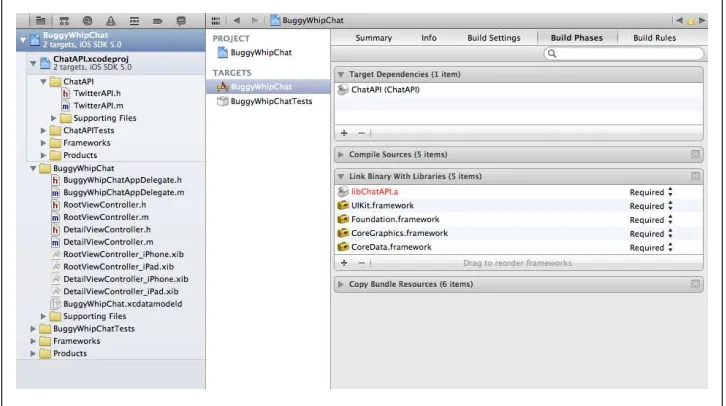Viewport: 726px width, 406px height.
Task: Collapse Link Binary With Libraries section
Action: click(341, 176)
